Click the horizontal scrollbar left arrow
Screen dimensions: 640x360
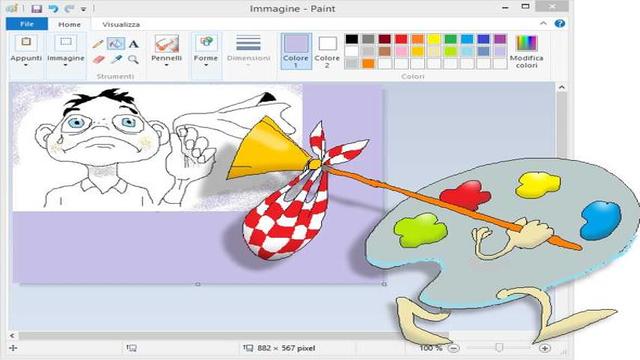pyautogui.click(x=12, y=336)
